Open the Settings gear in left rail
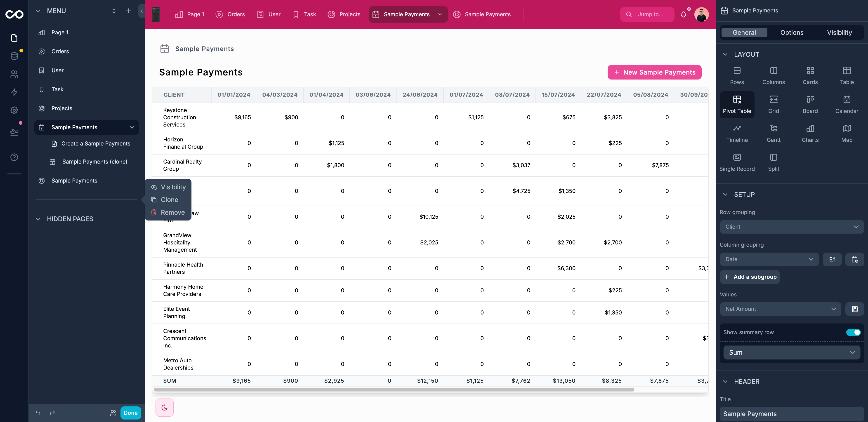This screenshot has height=422, width=868. pos(14,110)
